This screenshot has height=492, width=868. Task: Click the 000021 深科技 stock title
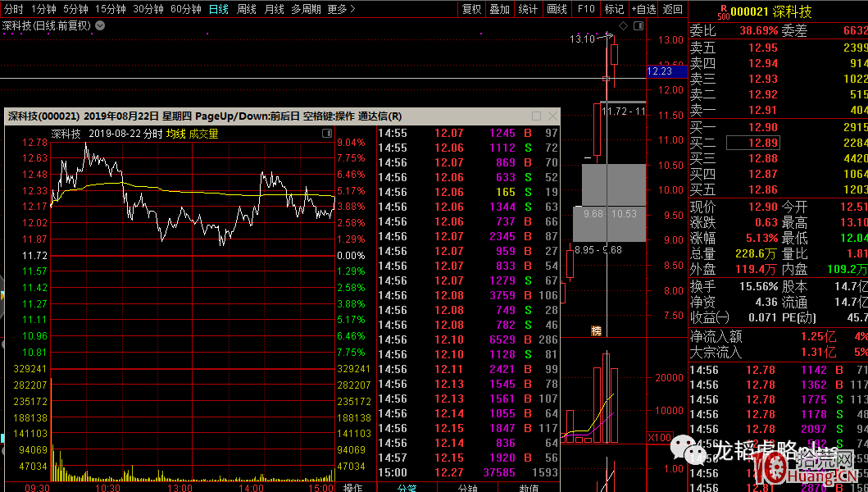click(x=771, y=11)
